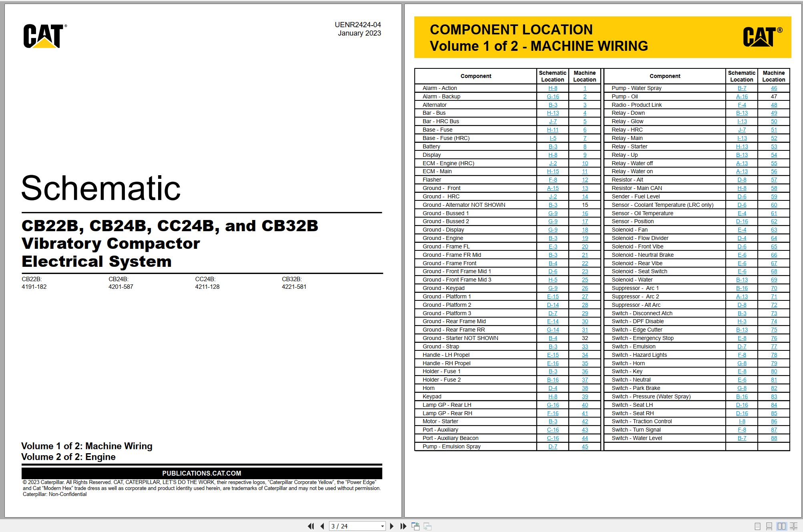The height and width of the screenshot is (532, 803).
Task: Click D-8 link for Resistor - Alt
Action: coord(742,180)
